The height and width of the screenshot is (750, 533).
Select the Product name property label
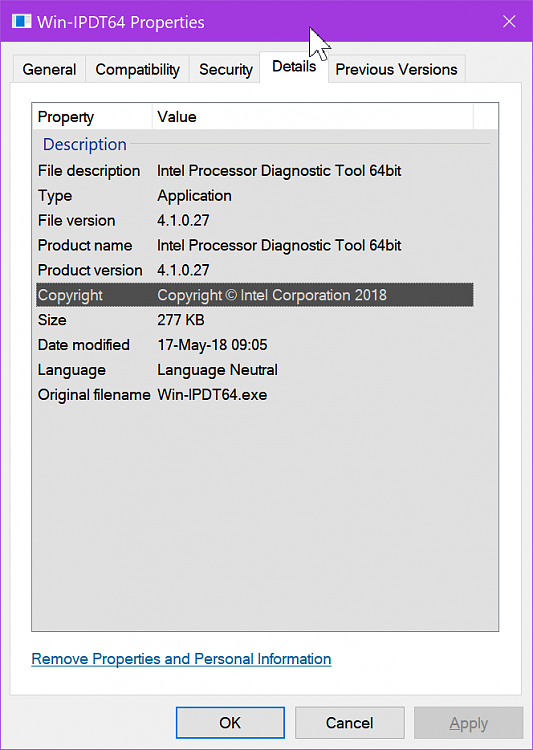point(85,245)
